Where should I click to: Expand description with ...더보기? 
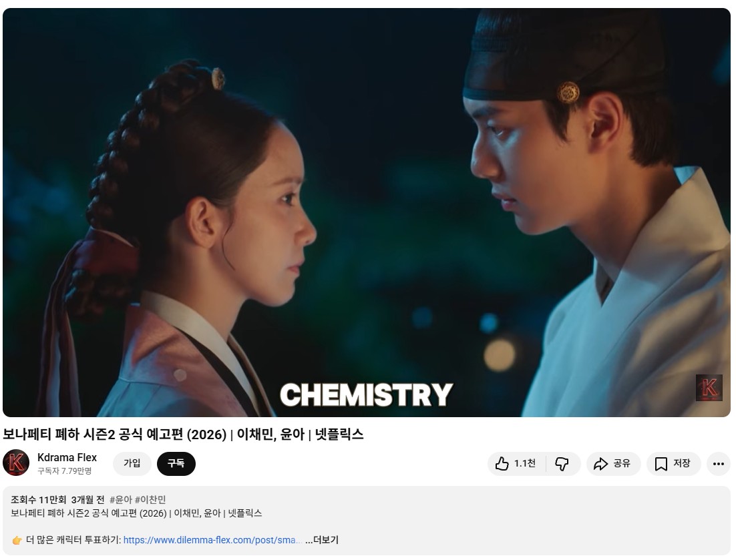tap(322, 540)
